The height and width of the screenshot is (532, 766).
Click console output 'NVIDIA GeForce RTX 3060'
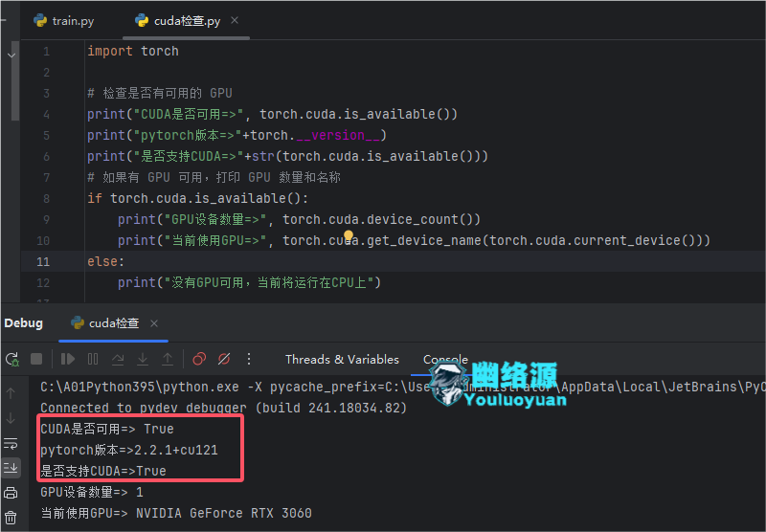pos(224,514)
